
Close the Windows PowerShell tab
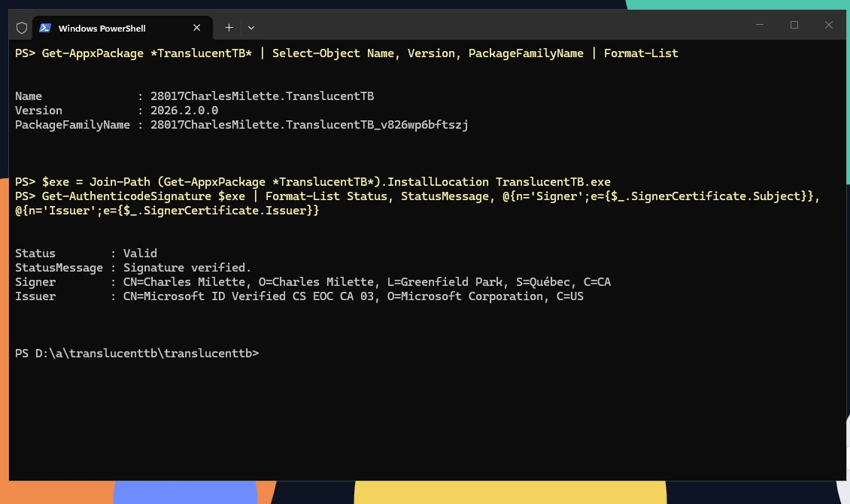[x=197, y=28]
